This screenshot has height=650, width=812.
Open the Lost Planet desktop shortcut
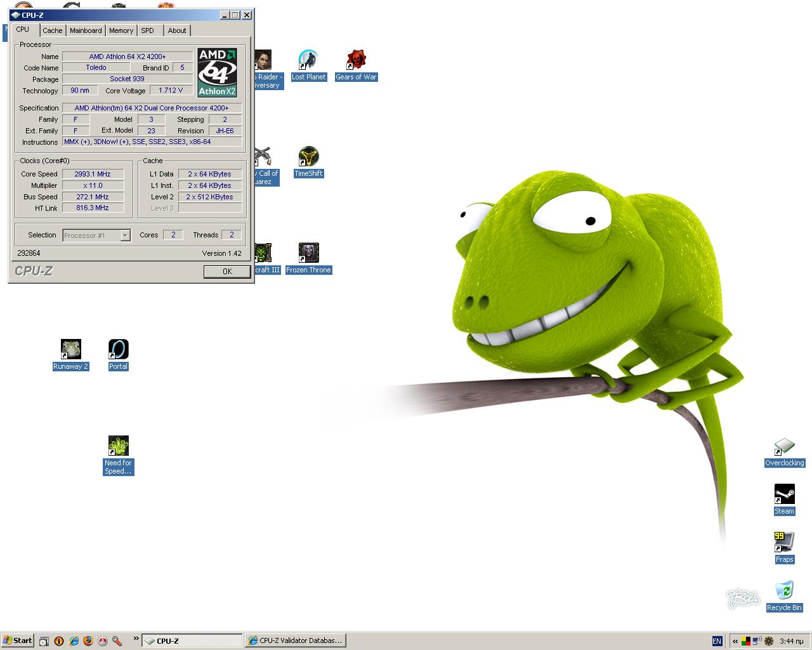(308, 66)
